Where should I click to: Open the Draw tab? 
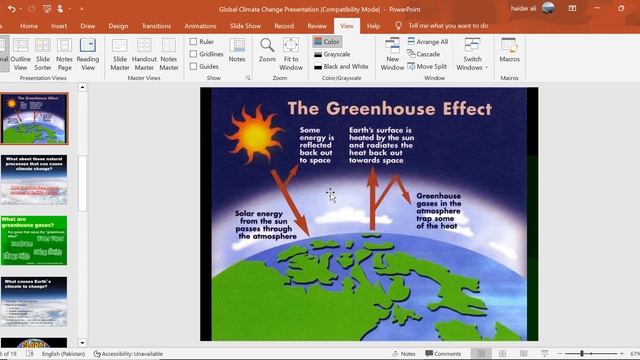[87, 26]
